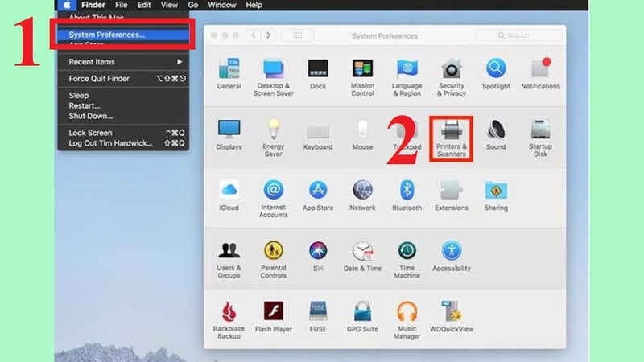The height and width of the screenshot is (362, 644).
Task: Open Internet Accounts preferences
Action: (273, 199)
